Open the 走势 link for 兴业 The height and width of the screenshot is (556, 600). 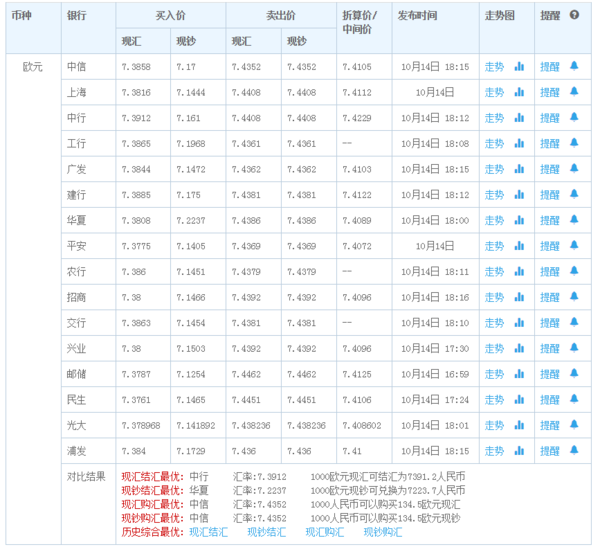point(494,349)
